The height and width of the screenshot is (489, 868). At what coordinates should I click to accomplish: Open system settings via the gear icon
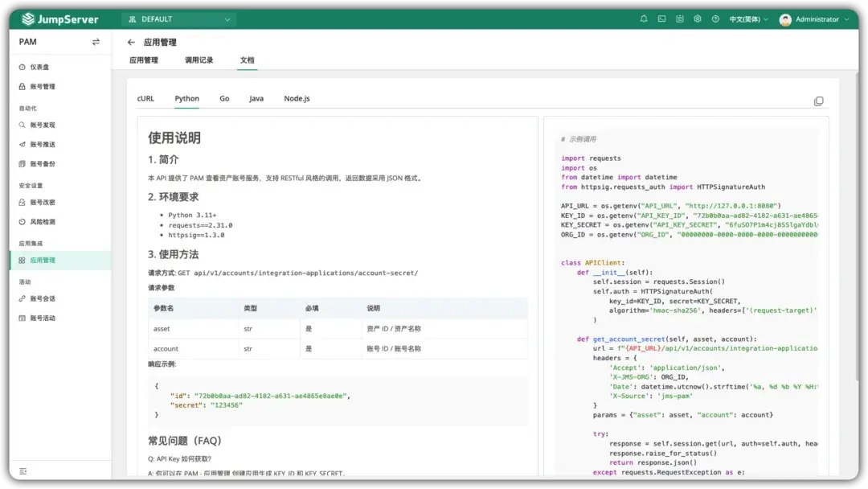(x=697, y=18)
